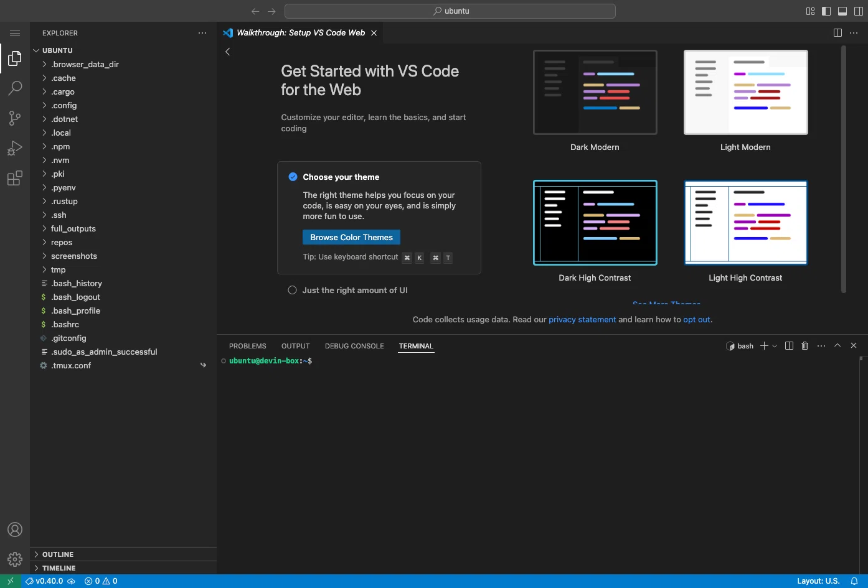Select the TERMINAL tab
The height and width of the screenshot is (588, 868).
coord(416,346)
